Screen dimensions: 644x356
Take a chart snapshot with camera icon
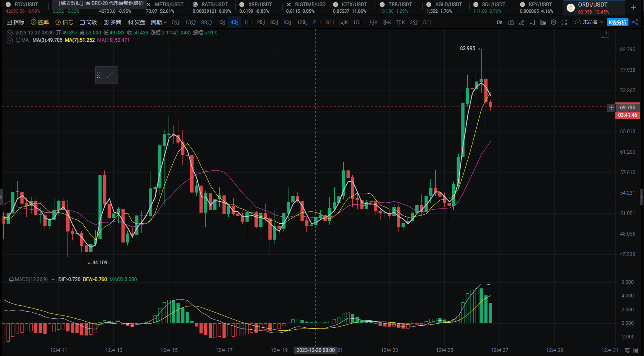click(x=511, y=22)
